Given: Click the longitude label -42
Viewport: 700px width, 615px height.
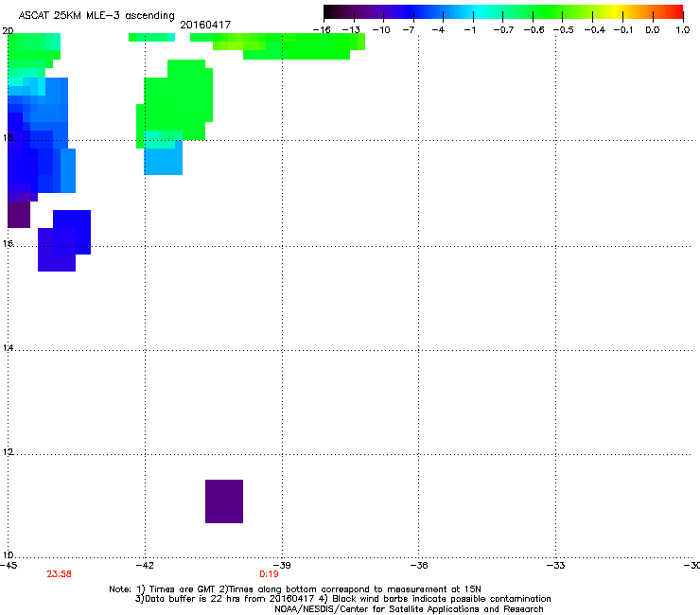Looking at the screenshot, I should (x=145, y=566).
